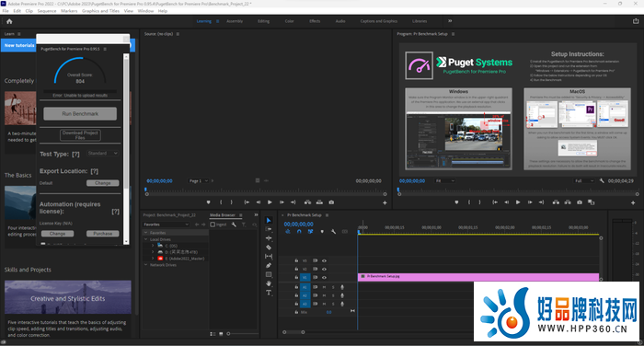Toggle V3 track output eye icon
The width and height of the screenshot is (644, 346).
click(324, 260)
